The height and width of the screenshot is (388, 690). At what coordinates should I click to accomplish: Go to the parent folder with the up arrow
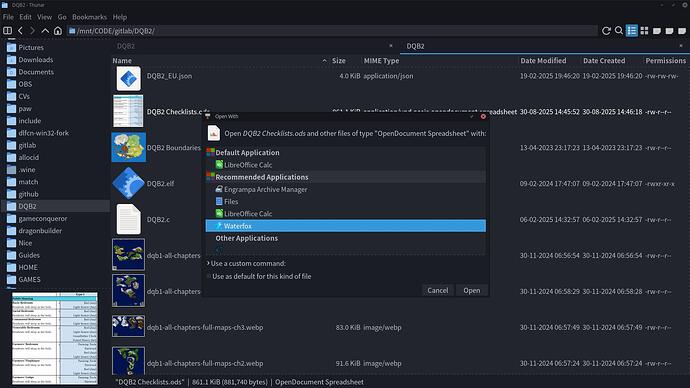coord(45,30)
